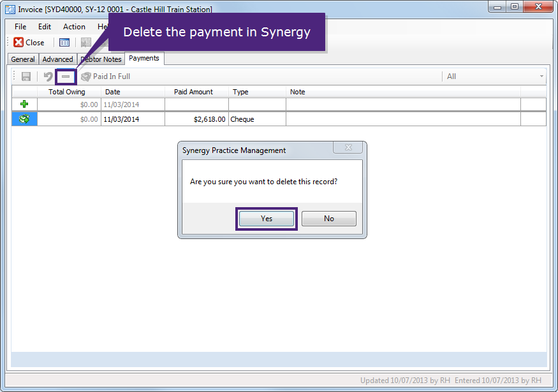This screenshot has height=392, width=558.
Task: Save the payment record using disk icon
Action: [26, 76]
